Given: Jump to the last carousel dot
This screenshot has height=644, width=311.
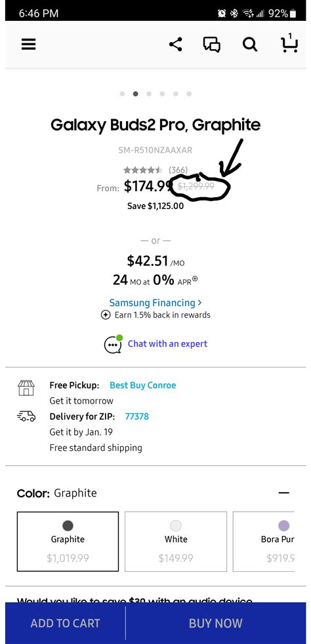Looking at the screenshot, I should [189, 94].
